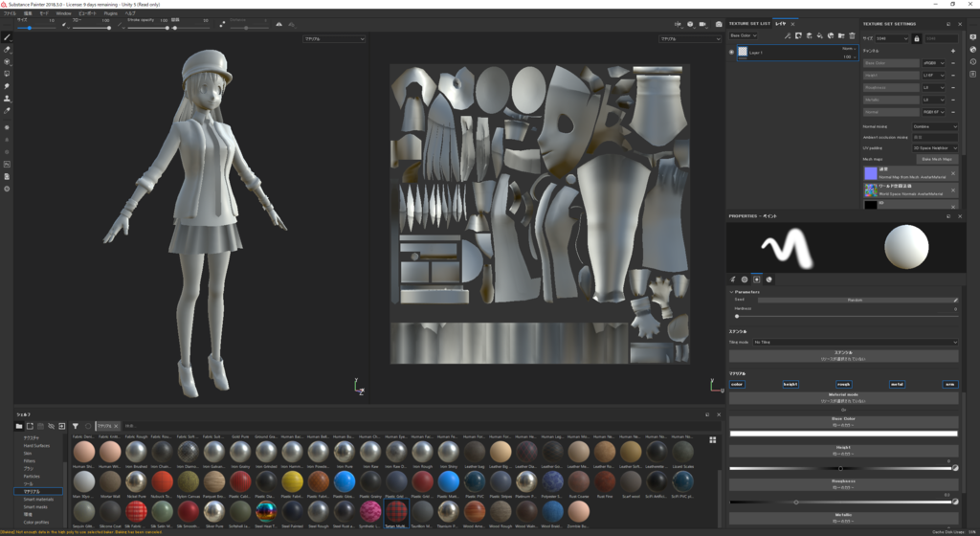This screenshot has height=536, width=980.
Task: Switch to the Texture Set List tab
Action: [749, 24]
